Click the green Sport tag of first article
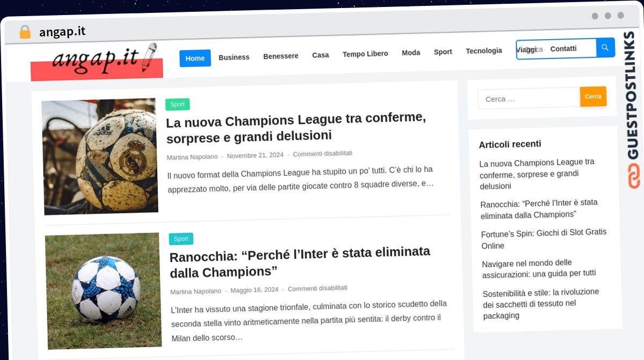This screenshot has height=360, width=644. tap(177, 104)
